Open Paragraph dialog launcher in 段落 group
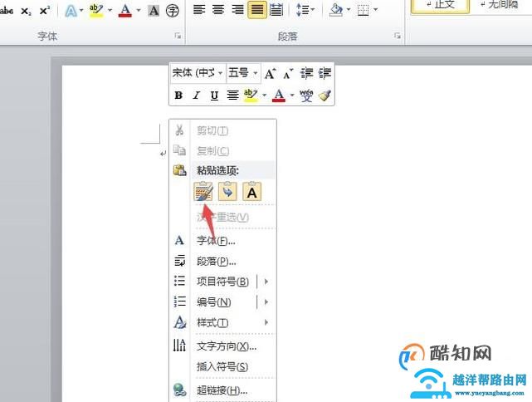532x402 pixels. (x=398, y=36)
